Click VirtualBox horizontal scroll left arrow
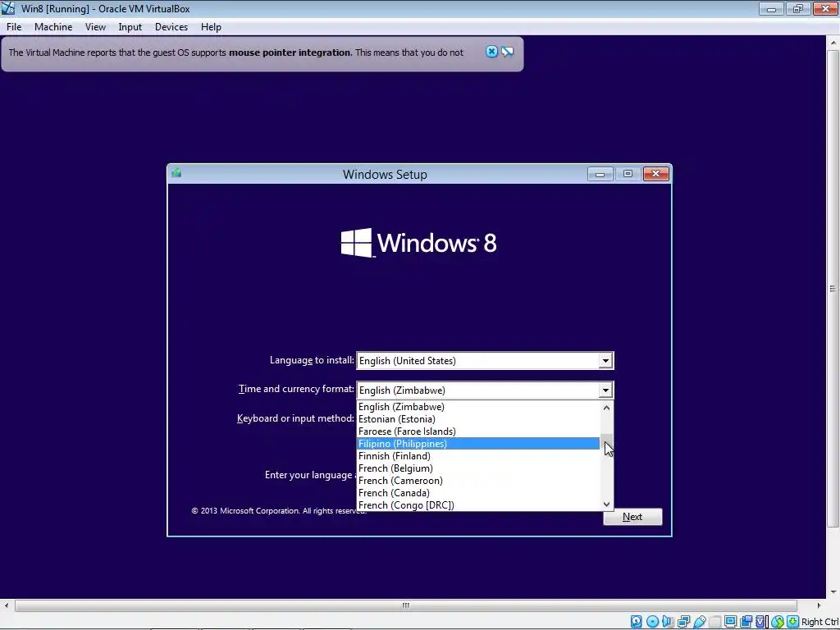The height and width of the screenshot is (630, 840). pyautogui.click(x=7, y=605)
